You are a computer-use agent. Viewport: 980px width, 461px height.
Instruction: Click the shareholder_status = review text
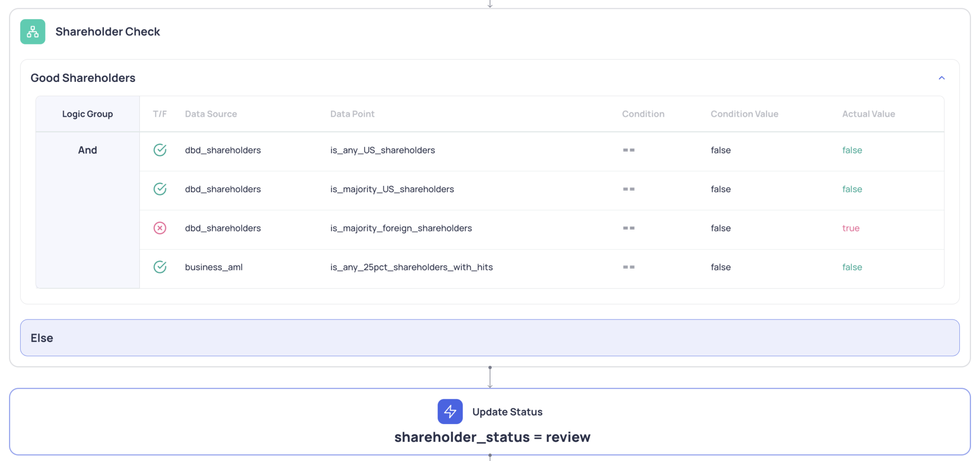492,437
